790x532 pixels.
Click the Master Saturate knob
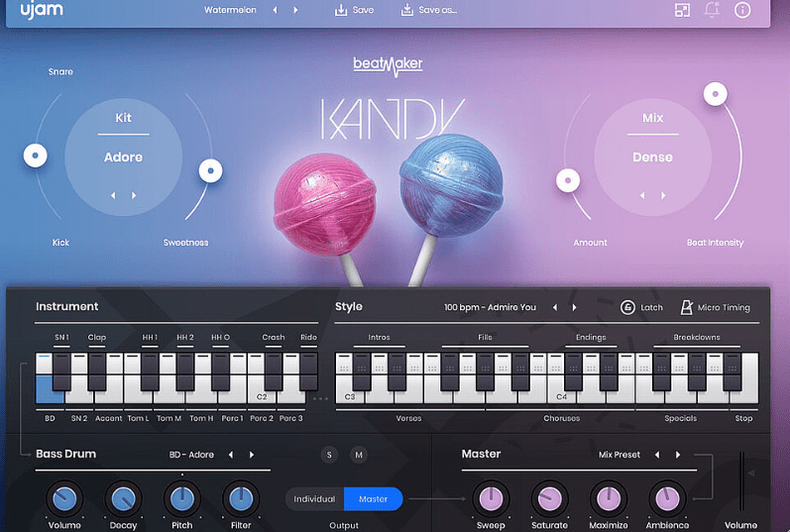(550, 498)
